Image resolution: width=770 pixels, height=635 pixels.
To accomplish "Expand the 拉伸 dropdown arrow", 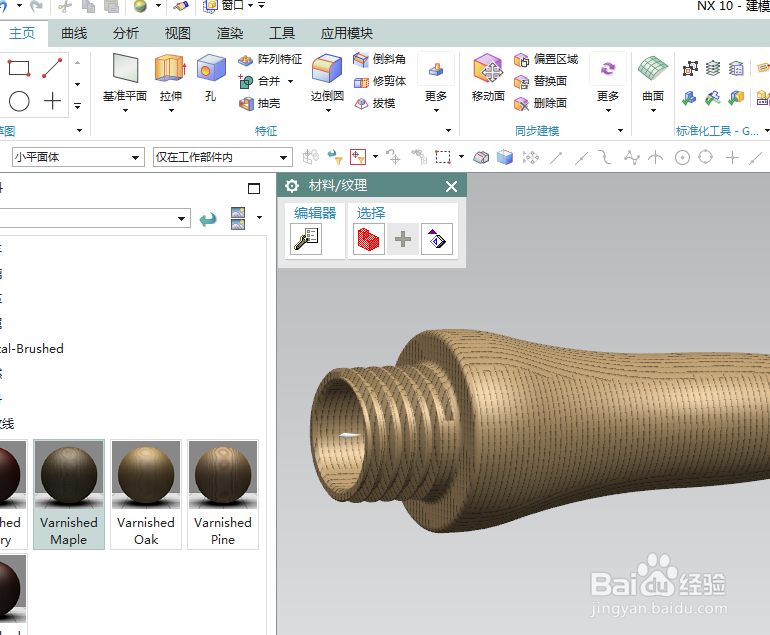I will coord(171,111).
